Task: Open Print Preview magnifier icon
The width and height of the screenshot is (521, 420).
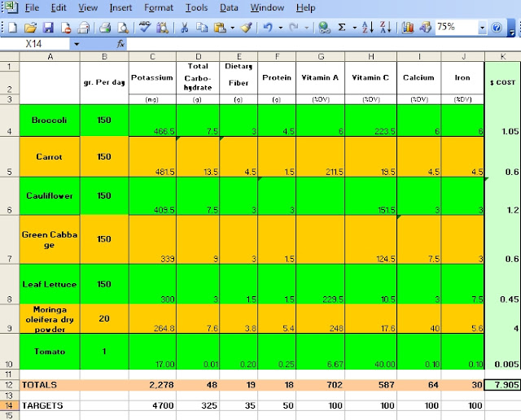Action: [x=123, y=27]
